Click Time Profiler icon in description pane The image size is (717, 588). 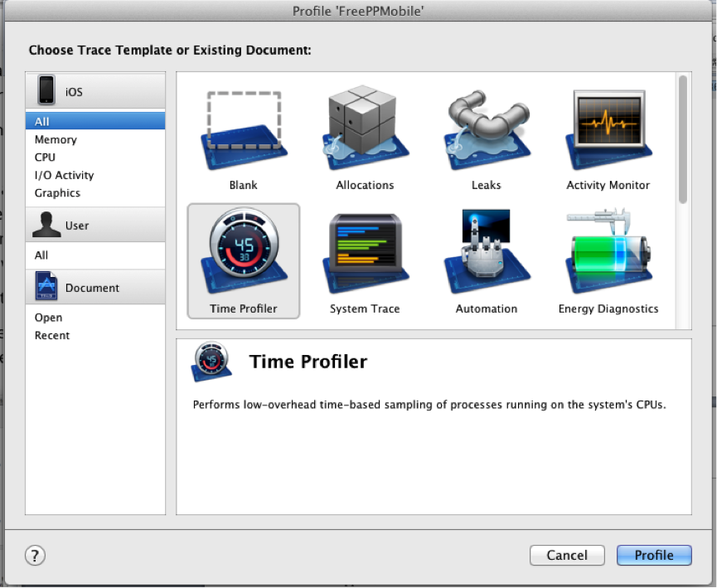click(211, 362)
